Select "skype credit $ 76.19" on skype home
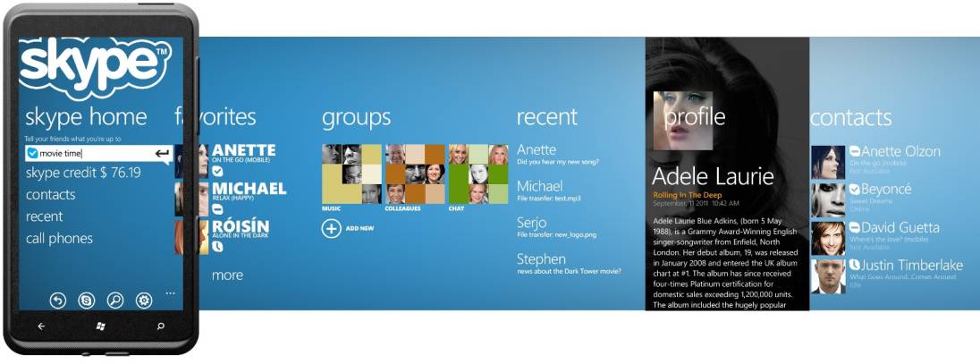 click(83, 174)
